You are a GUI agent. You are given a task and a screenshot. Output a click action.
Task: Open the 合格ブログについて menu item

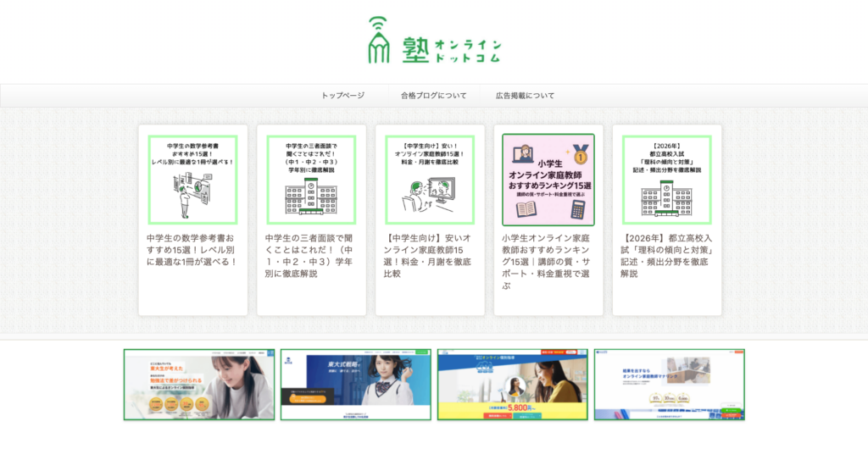[x=434, y=96]
